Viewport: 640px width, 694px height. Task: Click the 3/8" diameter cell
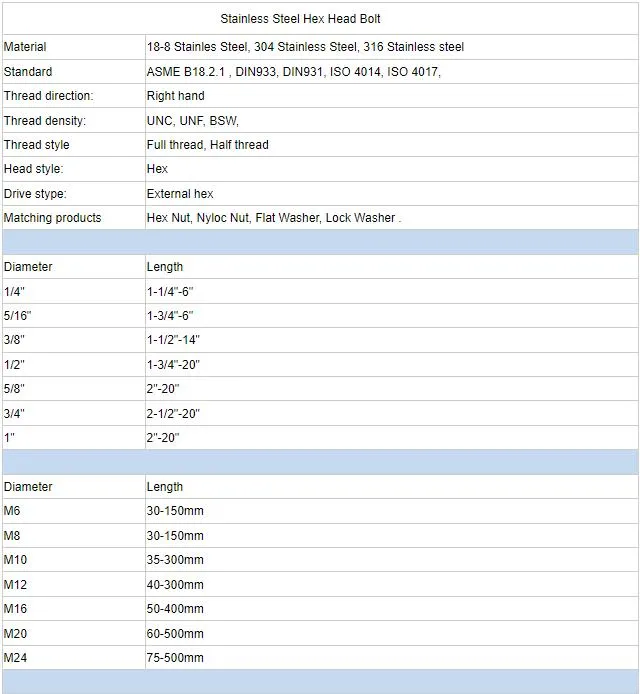14,340
